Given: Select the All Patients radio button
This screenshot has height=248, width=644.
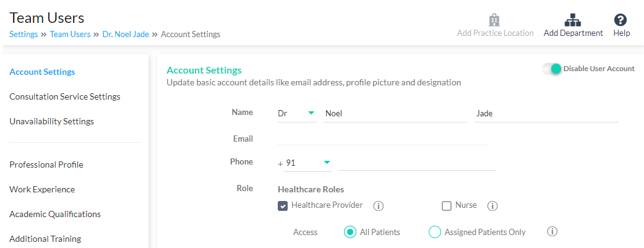Looking at the screenshot, I should (x=350, y=232).
